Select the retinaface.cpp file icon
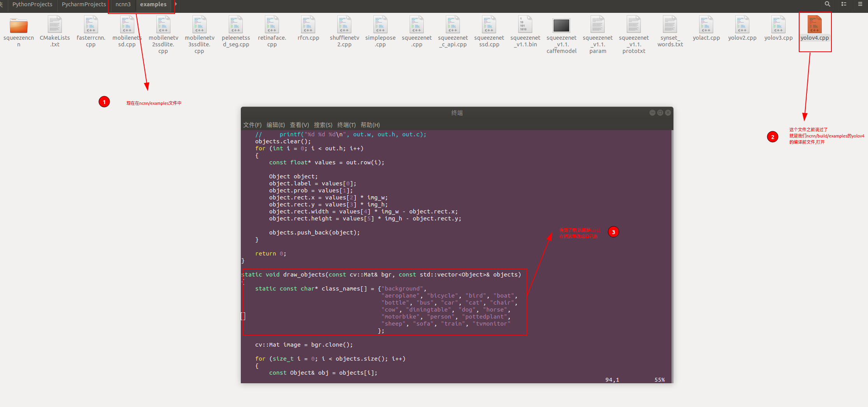The image size is (868, 407). pos(272,25)
